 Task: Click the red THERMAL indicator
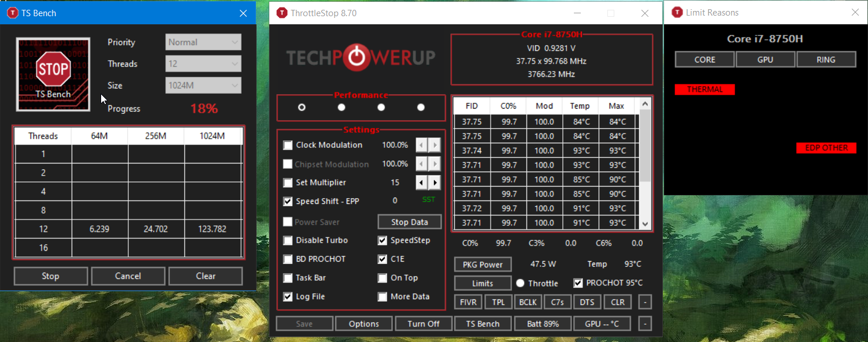click(x=705, y=90)
